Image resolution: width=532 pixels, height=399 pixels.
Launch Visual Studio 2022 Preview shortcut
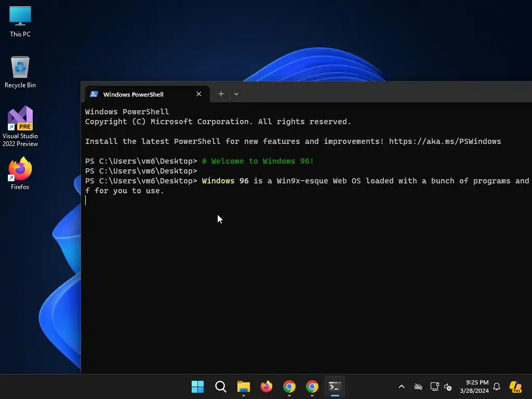click(x=20, y=126)
